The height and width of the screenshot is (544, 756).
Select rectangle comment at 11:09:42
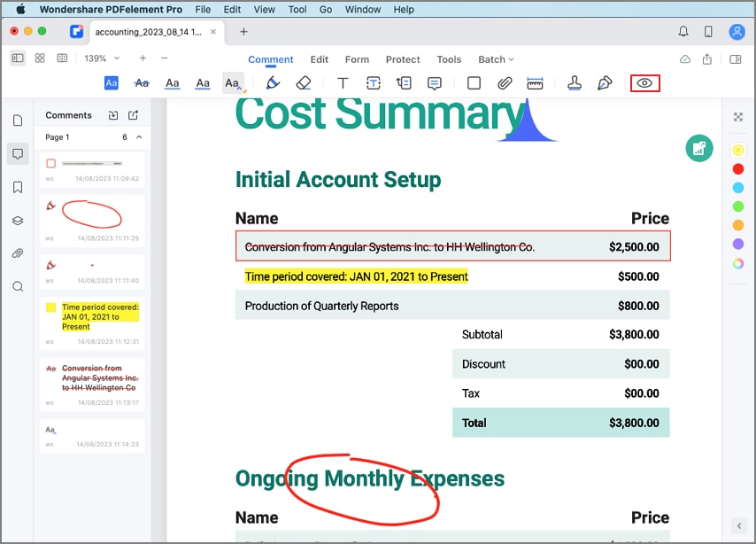pyautogui.click(x=92, y=170)
